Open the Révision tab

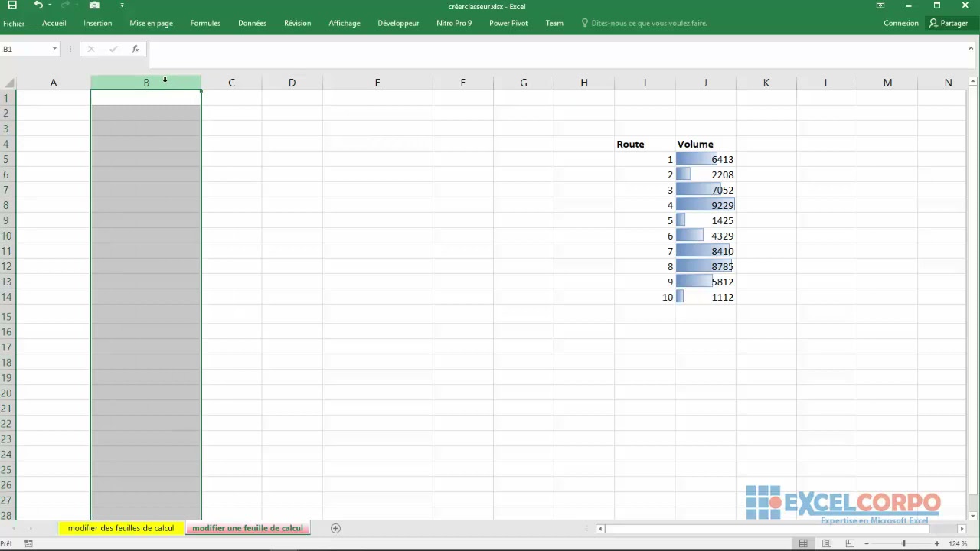[297, 23]
